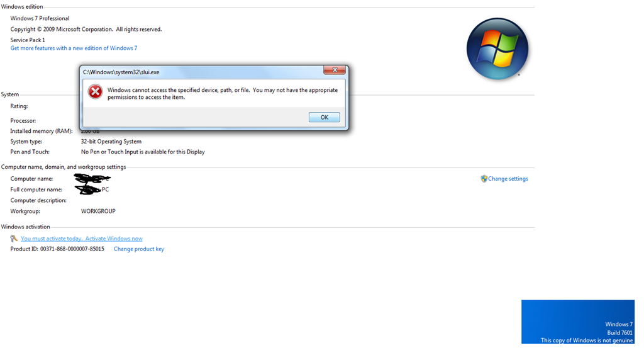Click the error message text in dialog

223,93
